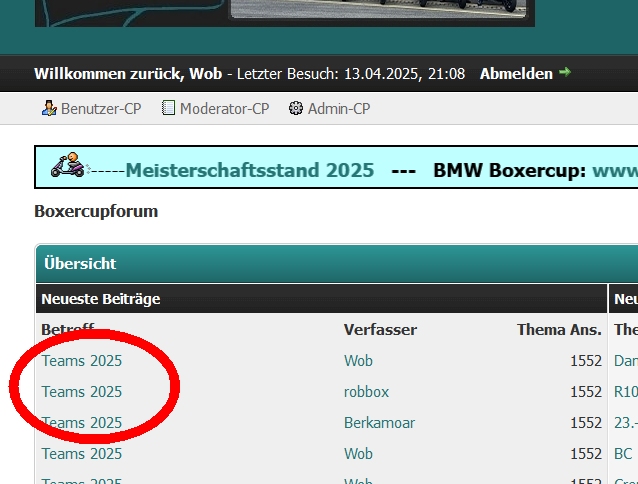Click the Admin-CP gear icon
The width and height of the screenshot is (638, 484).
coord(295,109)
